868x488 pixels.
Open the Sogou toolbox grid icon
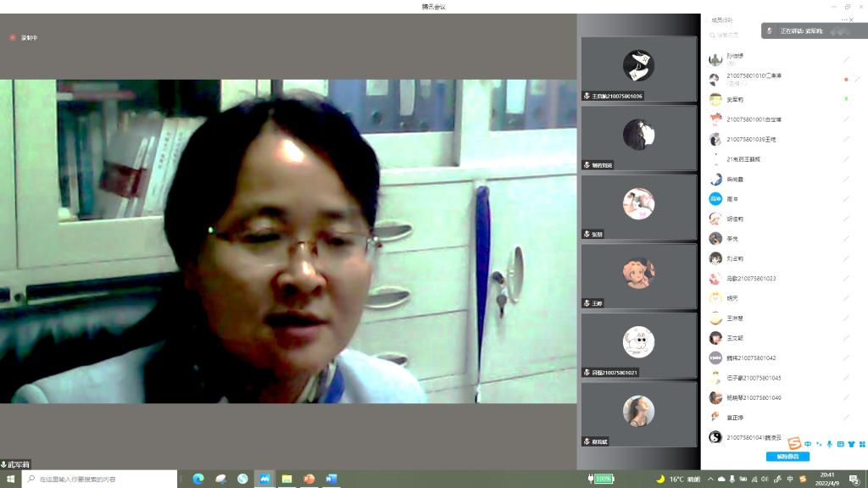pyautogui.click(x=862, y=444)
